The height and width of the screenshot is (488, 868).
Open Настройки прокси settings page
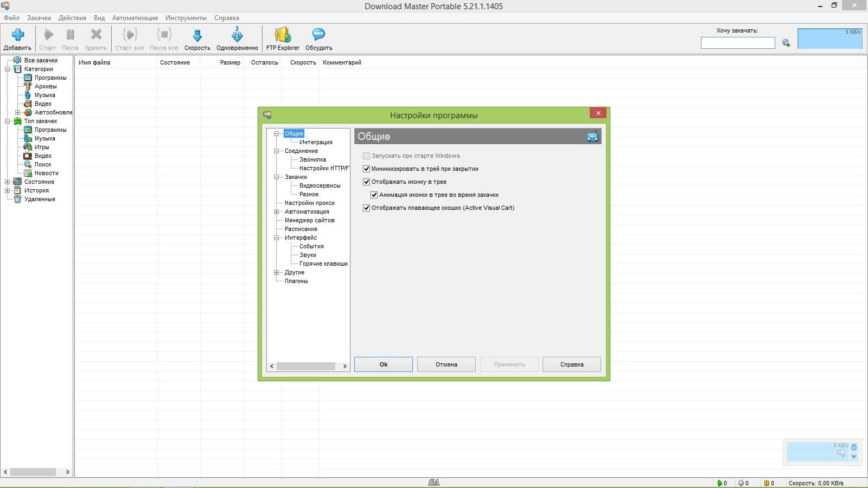click(x=310, y=203)
